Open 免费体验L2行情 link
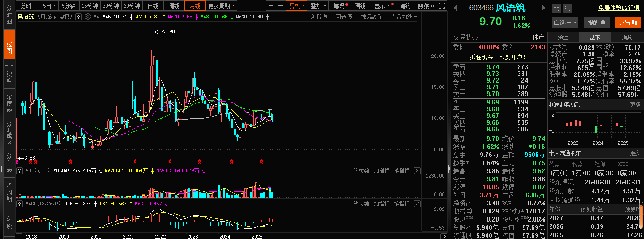This screenshot has height=239, width=644. tap(618, 8)
